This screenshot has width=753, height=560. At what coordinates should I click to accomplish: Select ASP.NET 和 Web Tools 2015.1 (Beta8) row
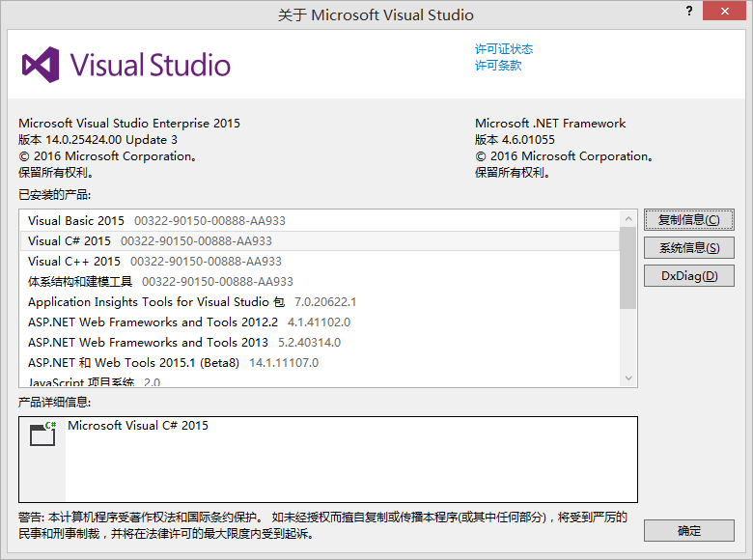tap(320, 363)
